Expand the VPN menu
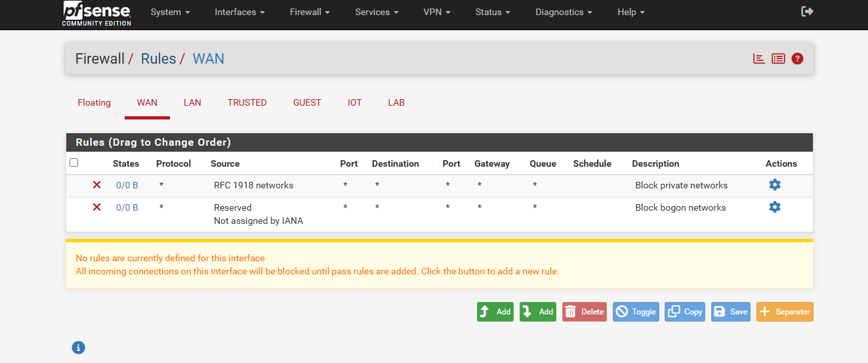Screen dimensions: 868x363 pos(437,12)
